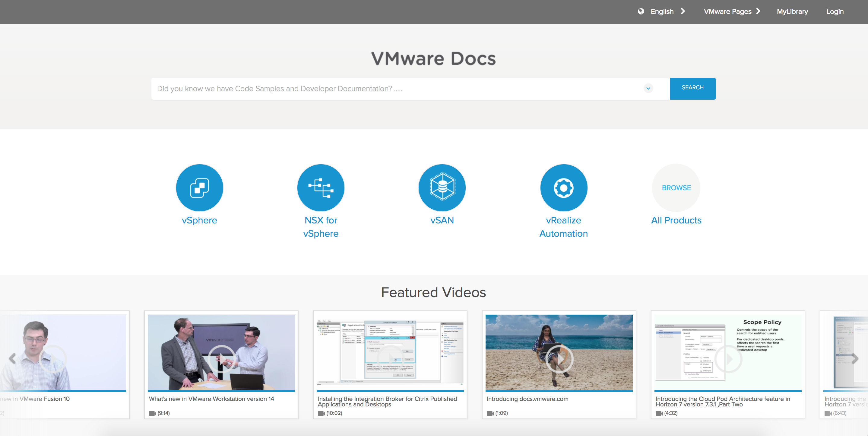This screenshot has height=436, width=868.
Task: Play the Citrix Integration Broker video
Action: (390, 358)
